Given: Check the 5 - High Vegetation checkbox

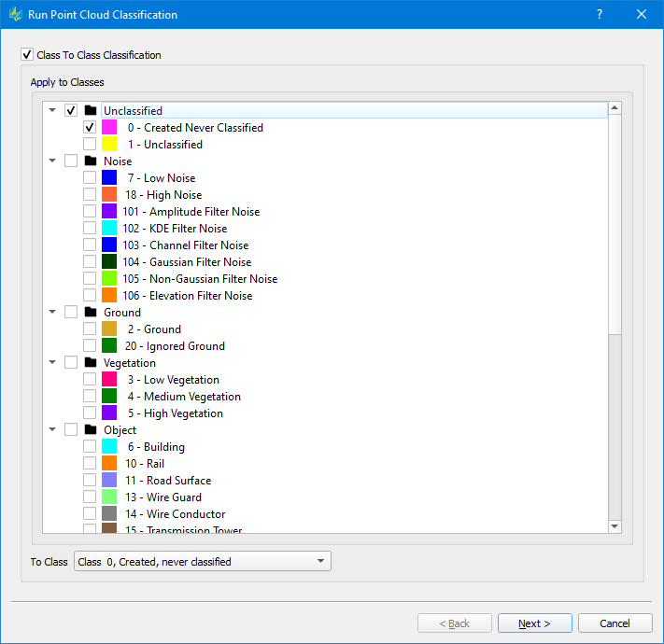Looking at the screenshot, I should pos(90,413).
